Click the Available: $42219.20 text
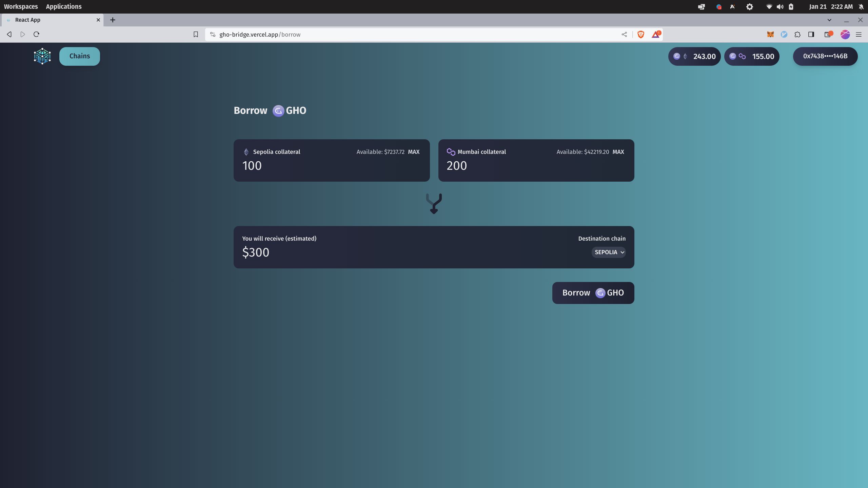 583,152
